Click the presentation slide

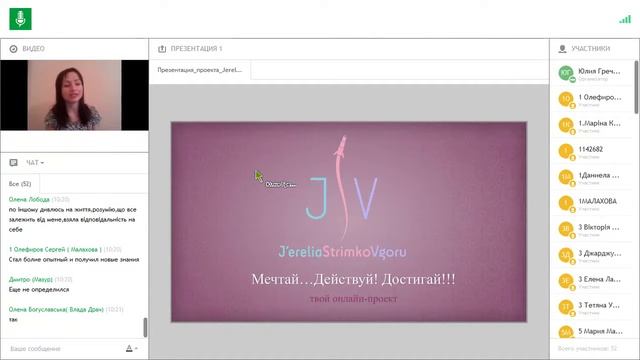(x=349, y=222)
